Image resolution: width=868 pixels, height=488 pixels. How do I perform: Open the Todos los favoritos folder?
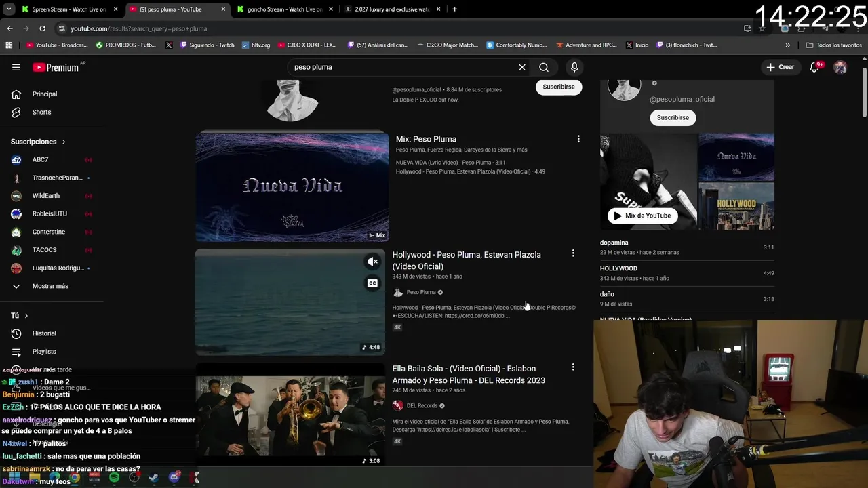833,45
